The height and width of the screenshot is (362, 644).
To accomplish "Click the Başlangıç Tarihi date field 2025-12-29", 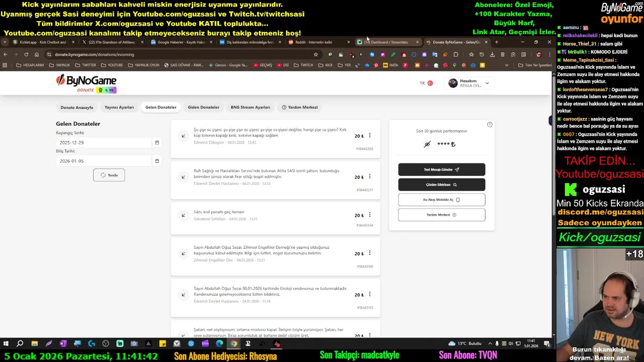I will 103,142.
